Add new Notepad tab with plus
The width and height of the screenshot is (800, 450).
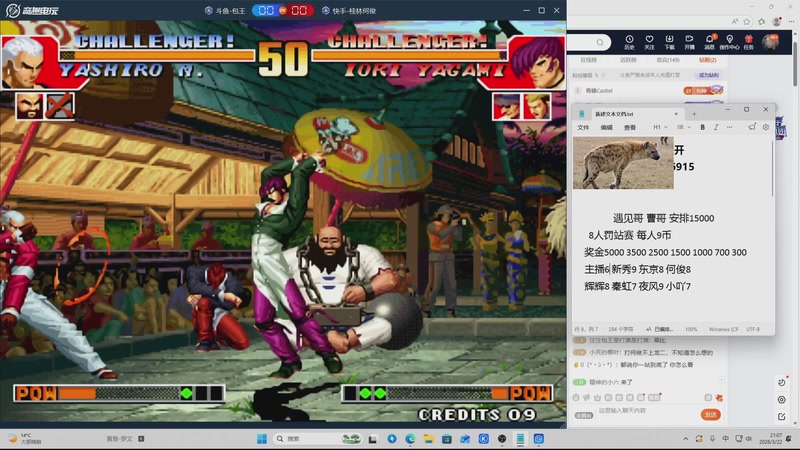[x=694, y=114]
